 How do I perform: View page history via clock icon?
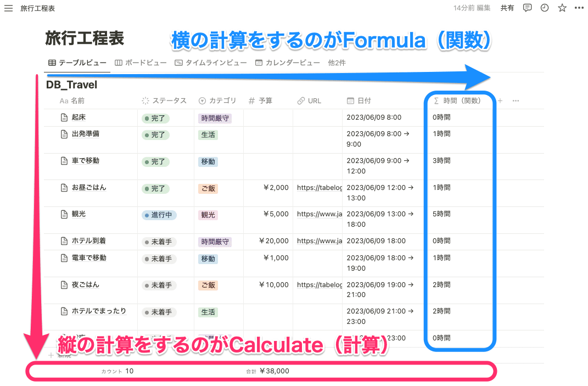[x=544, y=8]
